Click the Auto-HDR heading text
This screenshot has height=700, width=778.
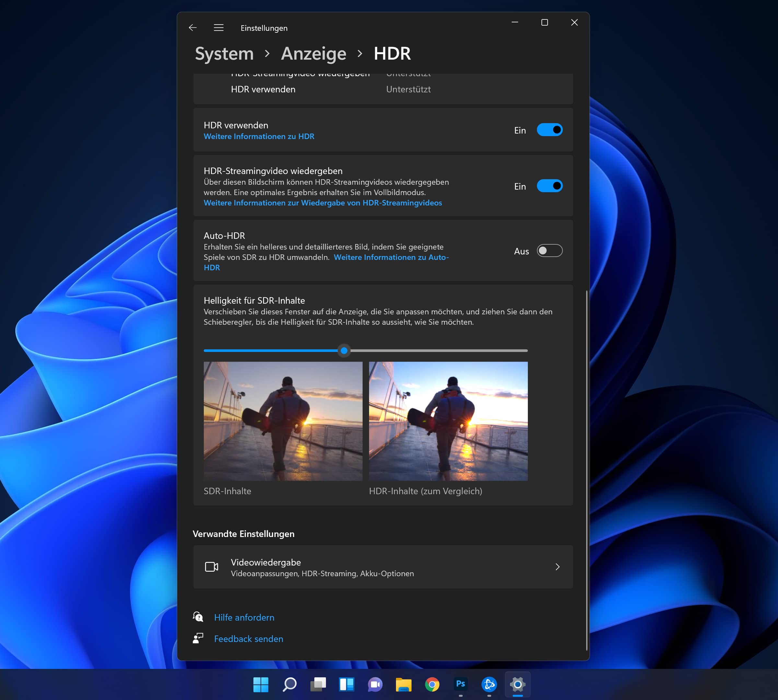tap(224, 235)
